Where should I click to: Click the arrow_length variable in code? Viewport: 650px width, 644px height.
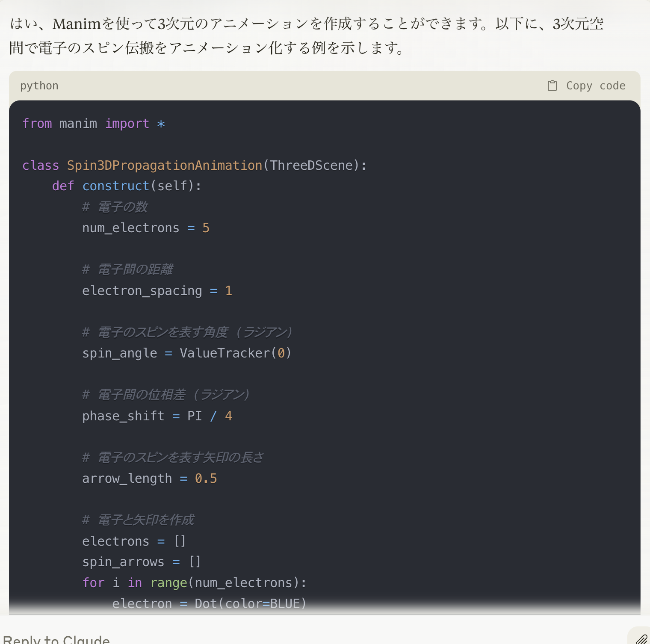127,479
